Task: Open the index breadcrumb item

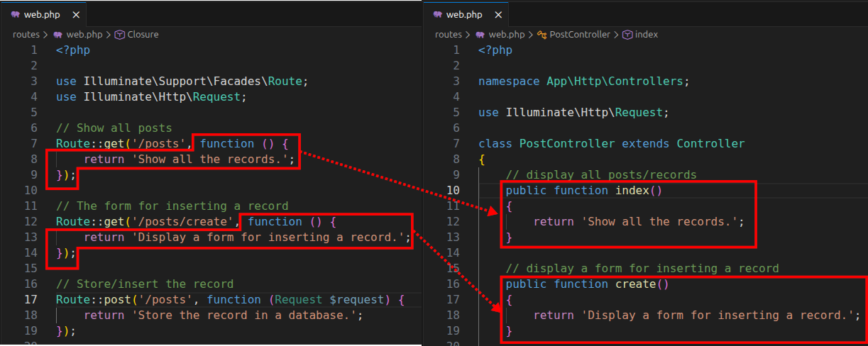Action: pos(647,34)
